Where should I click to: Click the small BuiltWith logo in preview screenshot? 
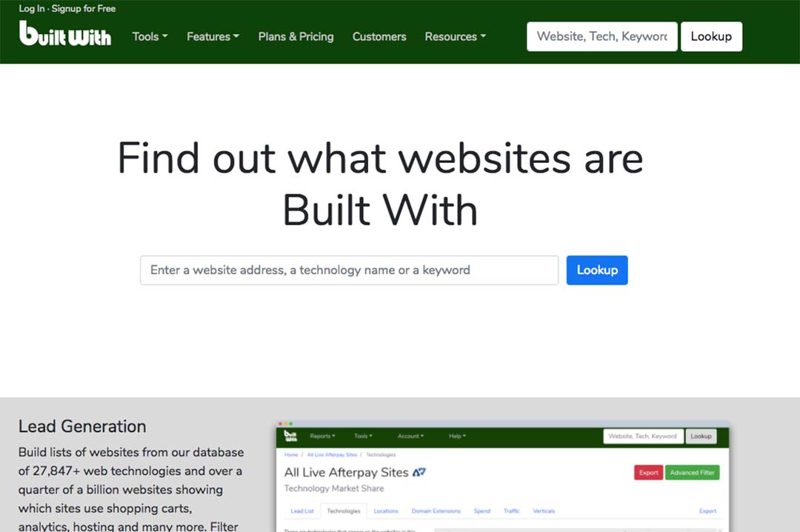tap(291, 436)
